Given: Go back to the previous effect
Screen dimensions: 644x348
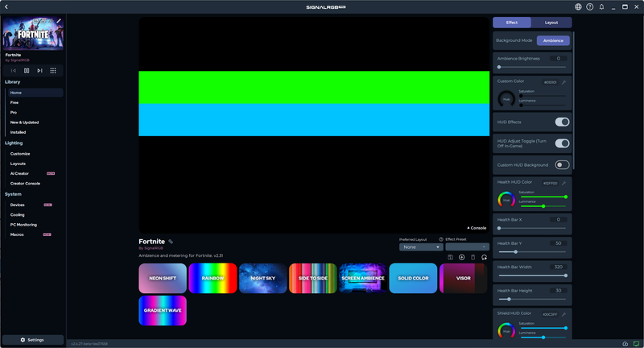Looking at the screenshot, I should tap(14, 70).
